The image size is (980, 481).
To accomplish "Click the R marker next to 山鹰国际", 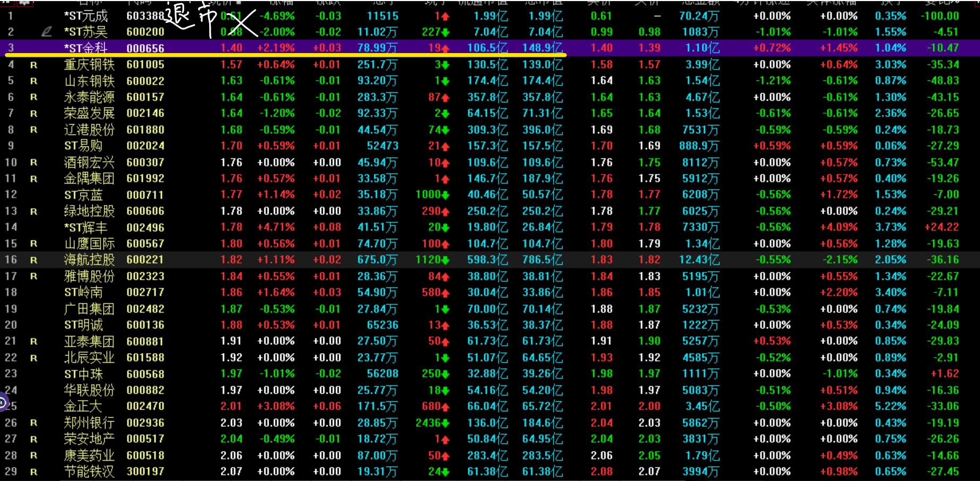I will (x=33, y=244).
